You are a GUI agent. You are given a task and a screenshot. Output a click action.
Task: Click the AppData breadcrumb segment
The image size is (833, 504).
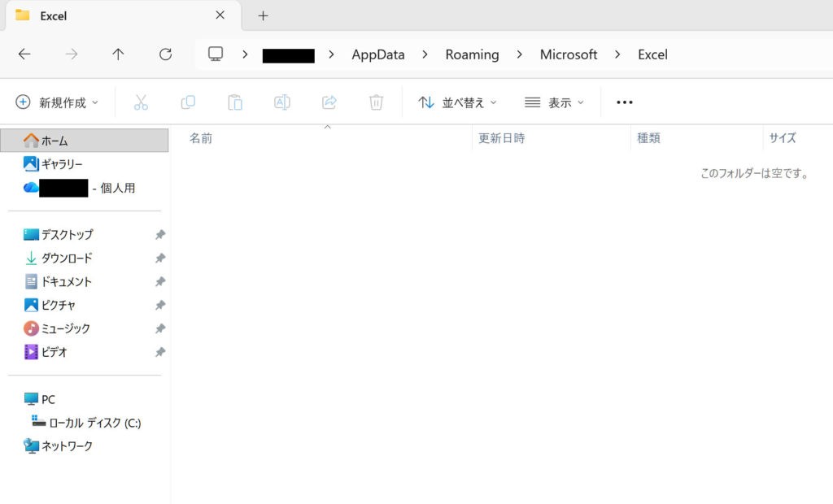[x=377, y=54]
